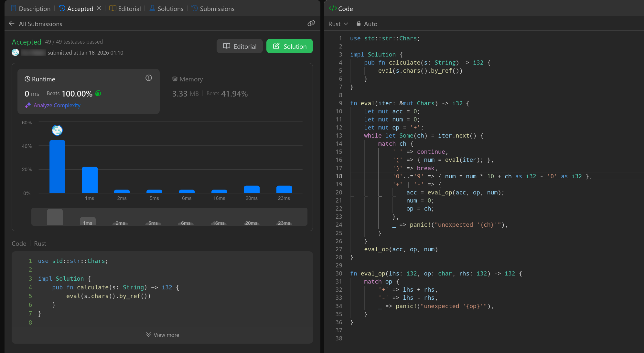Select the Memory stats panel

coord(210,87)
